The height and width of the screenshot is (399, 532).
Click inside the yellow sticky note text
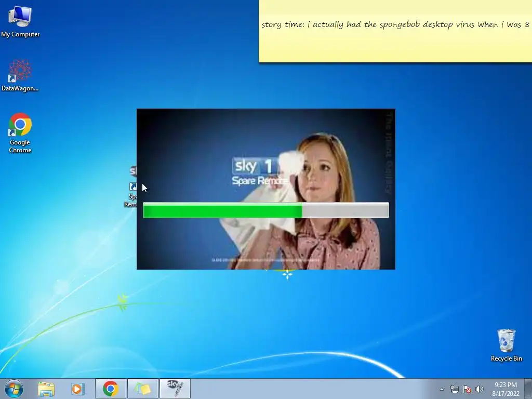pos(395,24)
